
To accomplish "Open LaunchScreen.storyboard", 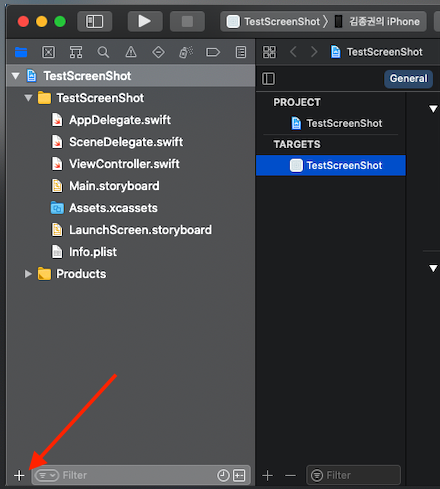I will 132,230.
